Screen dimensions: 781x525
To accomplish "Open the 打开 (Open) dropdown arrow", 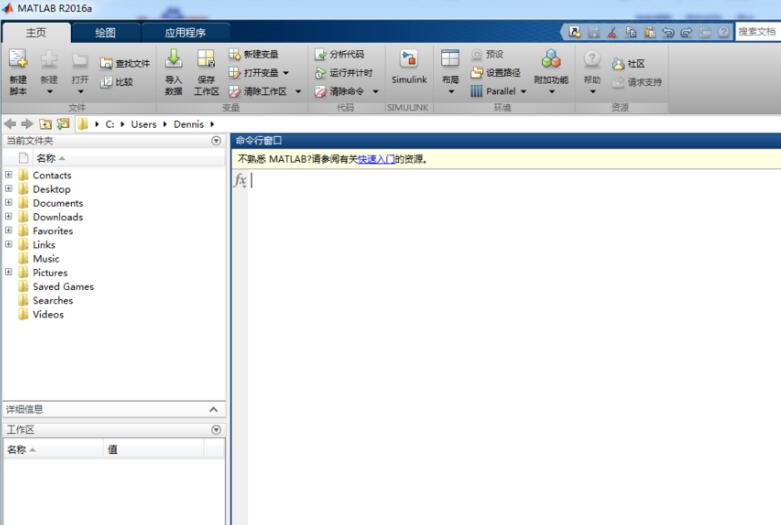I will (x=80, y=92).
